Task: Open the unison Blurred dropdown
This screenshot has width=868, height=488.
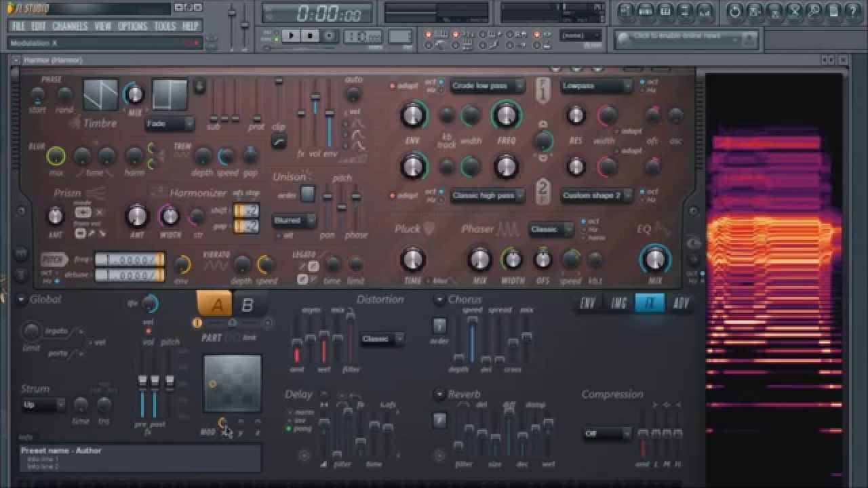Action: pos(294,220)
